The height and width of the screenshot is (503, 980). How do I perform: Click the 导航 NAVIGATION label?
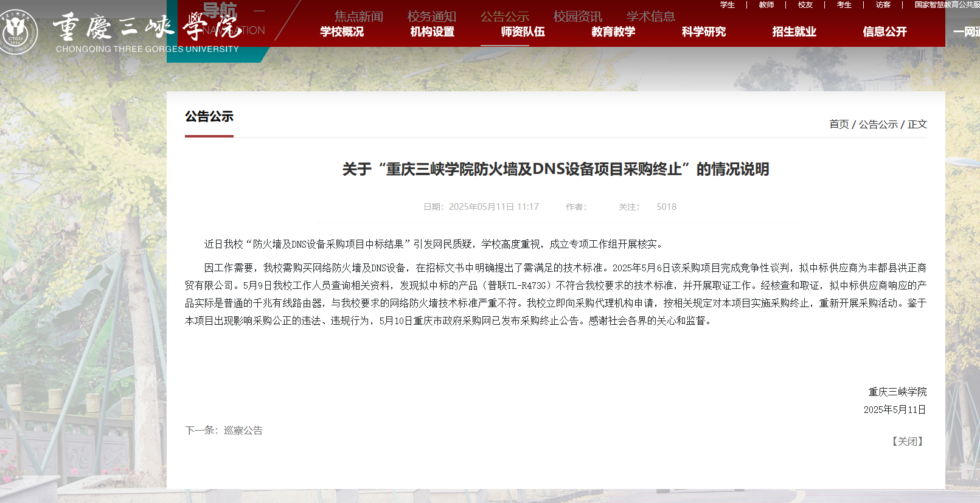tap(234, 19)
